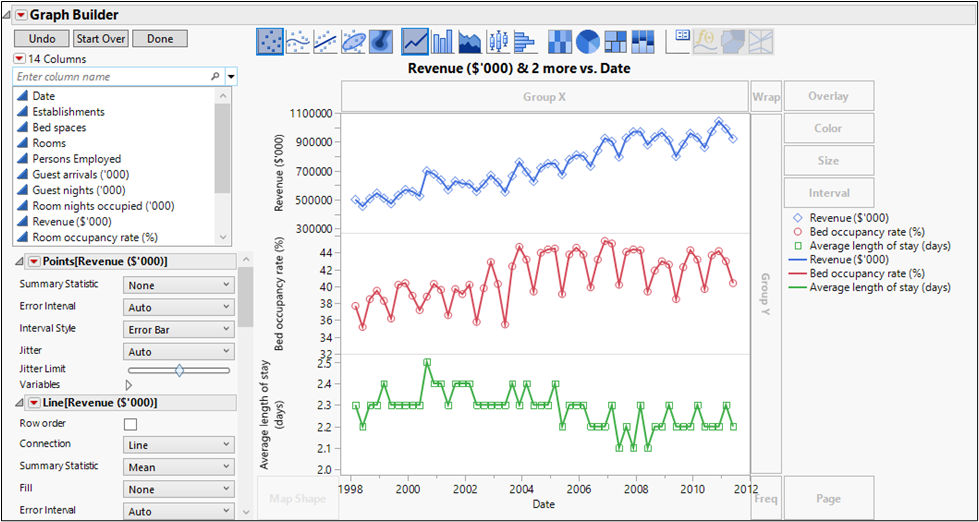Image resolution: width=979 pixels, height=522 pixels.
Task: Click the Interval drop zone
Action: pyautogui.click(x=829, y=193)
